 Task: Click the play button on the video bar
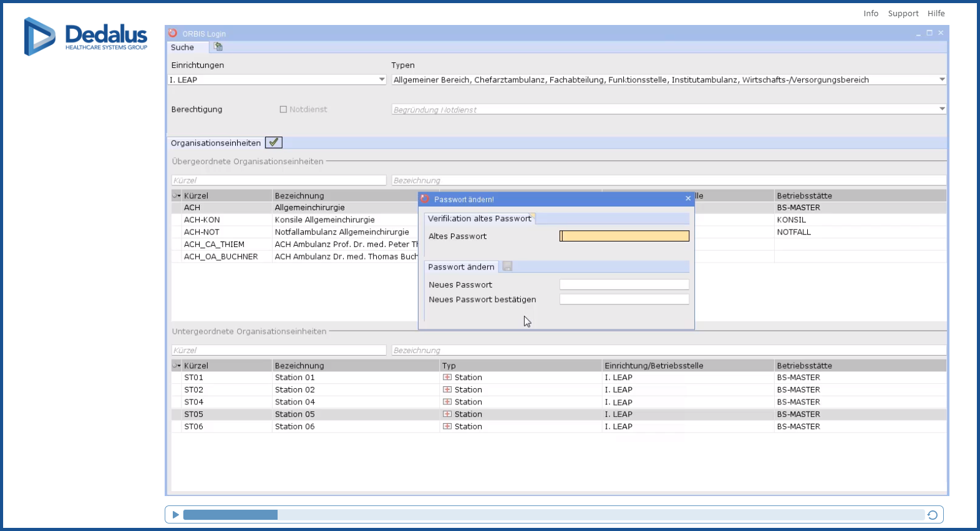click(x=176, y=515)
